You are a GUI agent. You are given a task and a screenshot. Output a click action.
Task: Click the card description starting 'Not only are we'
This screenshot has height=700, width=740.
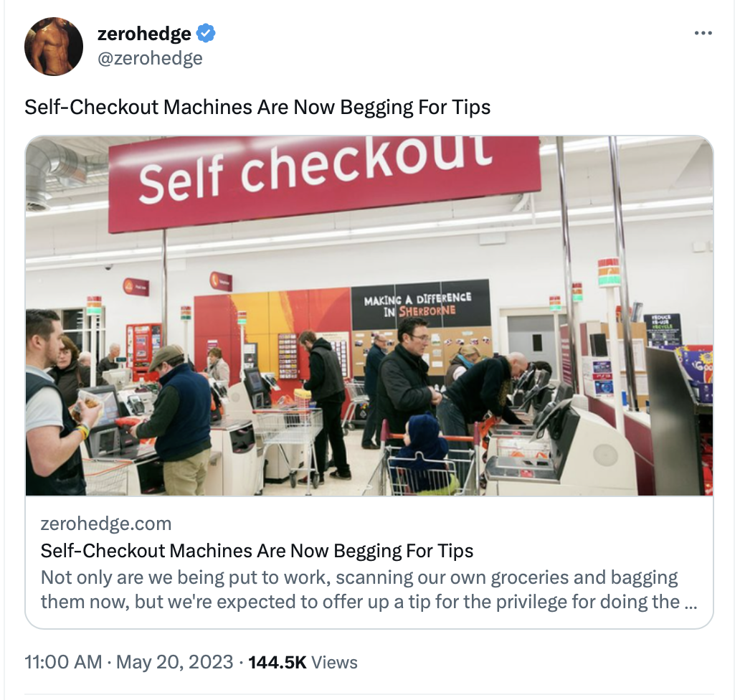pyautogui.click(x=369, y=589)
